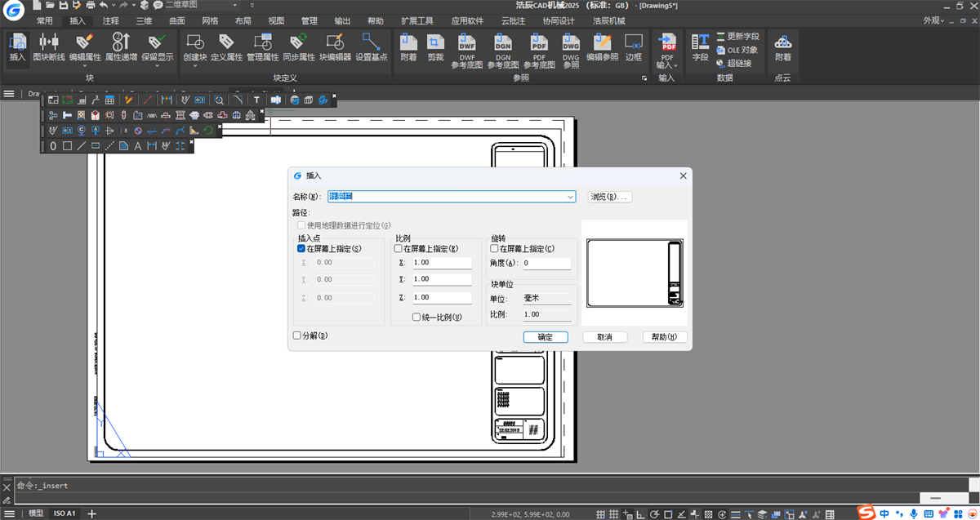980x520 pixels.
Task: Expand the 外观 appearance dropdown
Action: (934, 20)
